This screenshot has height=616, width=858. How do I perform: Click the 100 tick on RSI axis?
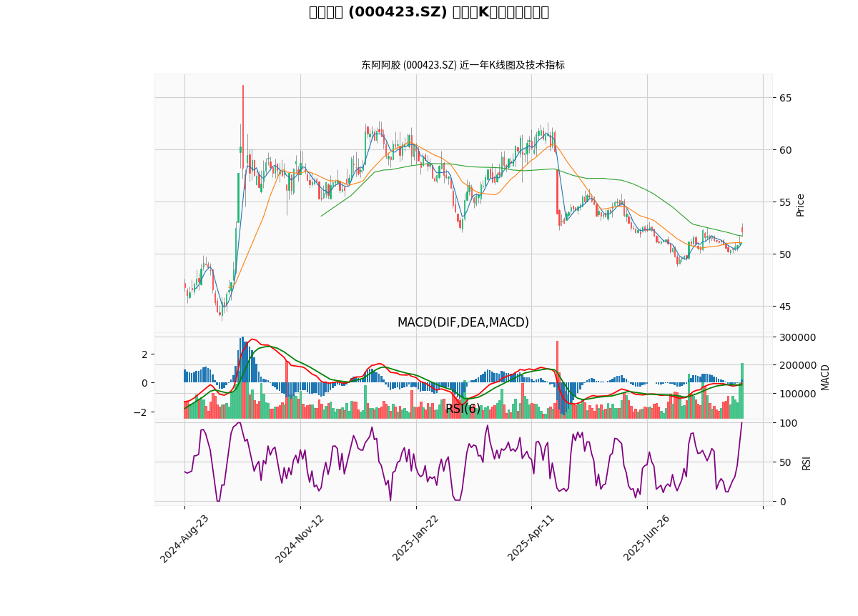[789, 424]
